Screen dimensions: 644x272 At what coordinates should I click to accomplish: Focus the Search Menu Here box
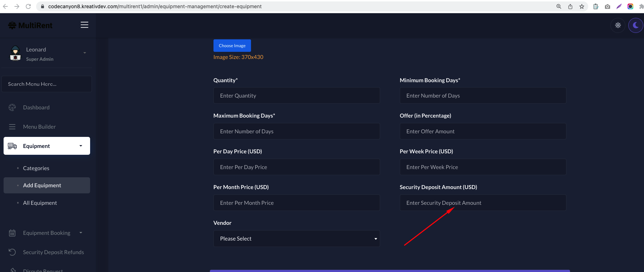46,84
